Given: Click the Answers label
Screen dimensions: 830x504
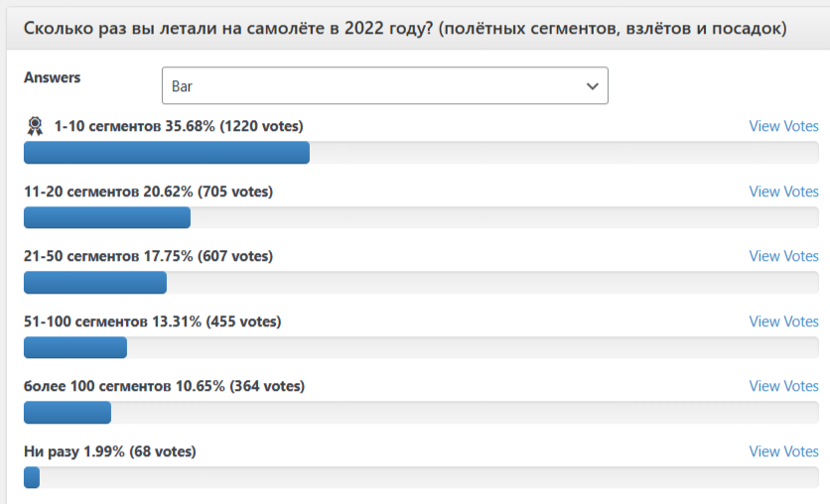Looking at the screenshot, I should tap(52, 77).
